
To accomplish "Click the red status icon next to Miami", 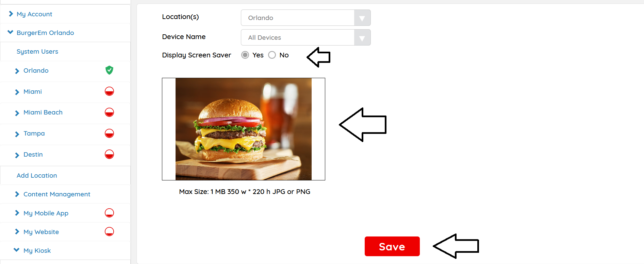I will coord(109,91).
